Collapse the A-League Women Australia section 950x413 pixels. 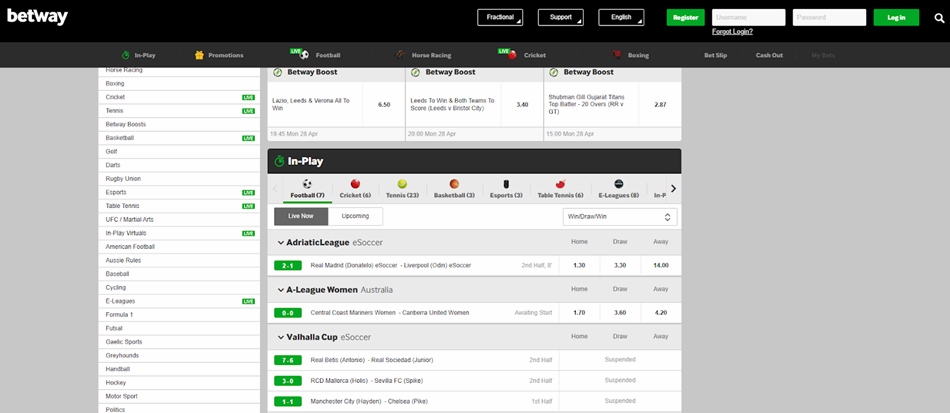[281, 290]
